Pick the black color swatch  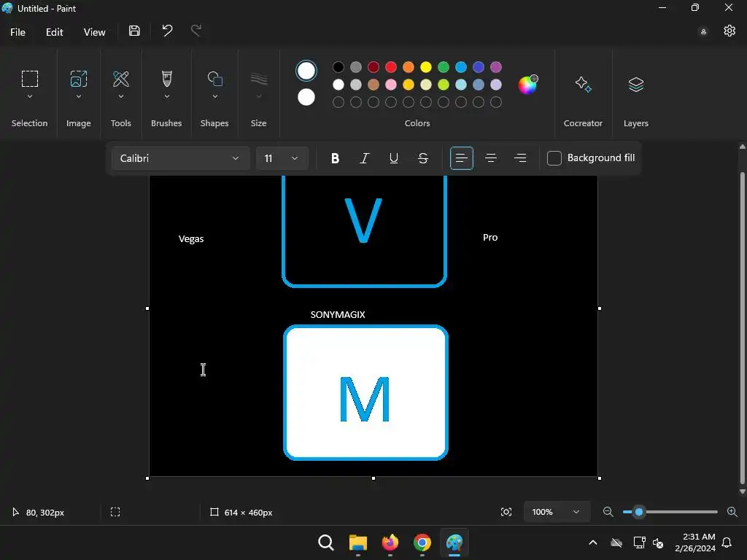click(338, 67)
